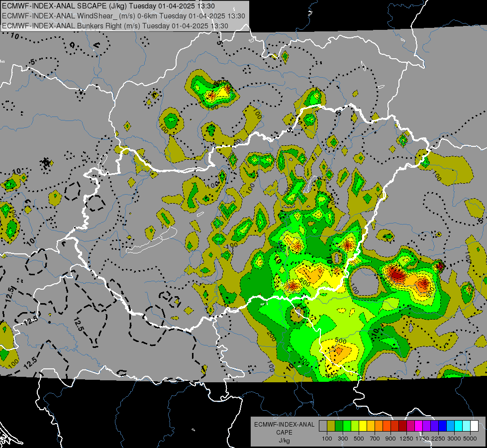Click the legend value 700
The height and width of the screenshot is (448, 487).
[375, 439]
